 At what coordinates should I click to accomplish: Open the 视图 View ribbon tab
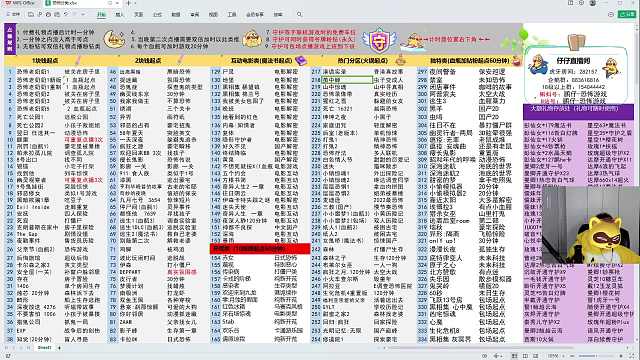(213, 15)
